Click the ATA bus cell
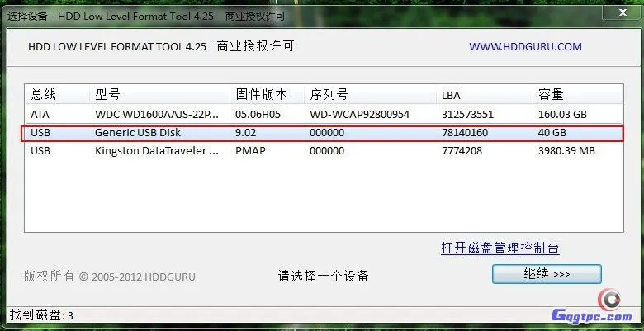This screenshot has width=644, height=331. tap(40, 115)
